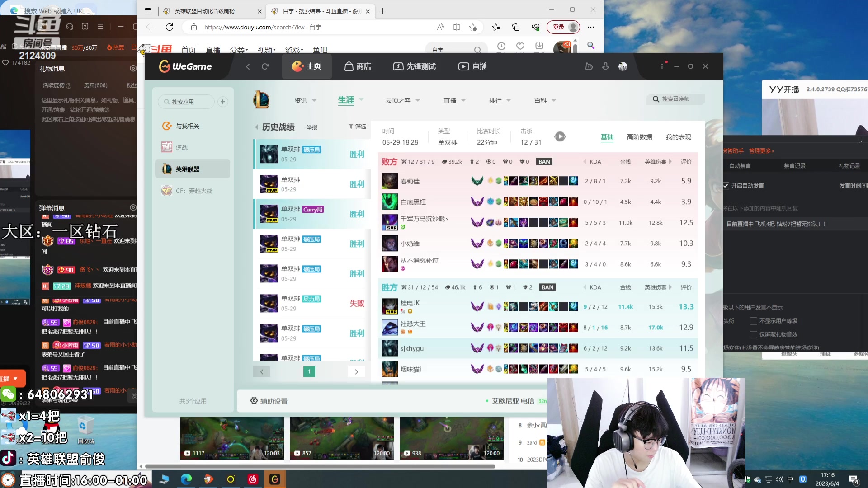The image size is (868, 488).
Task: Select the Carry局 match entry
Action: coord(312,214)
